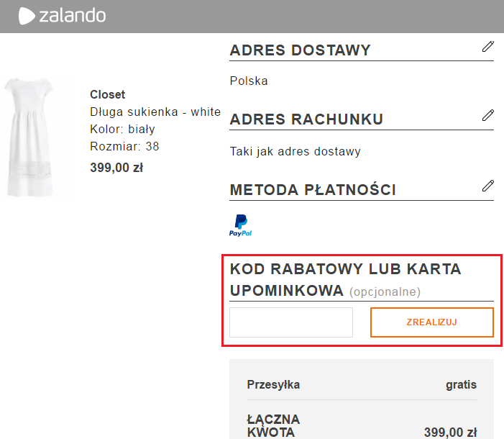Edit the billing address with pencil icon
Screen dimensions: 504x439
[x=488, y=115]
